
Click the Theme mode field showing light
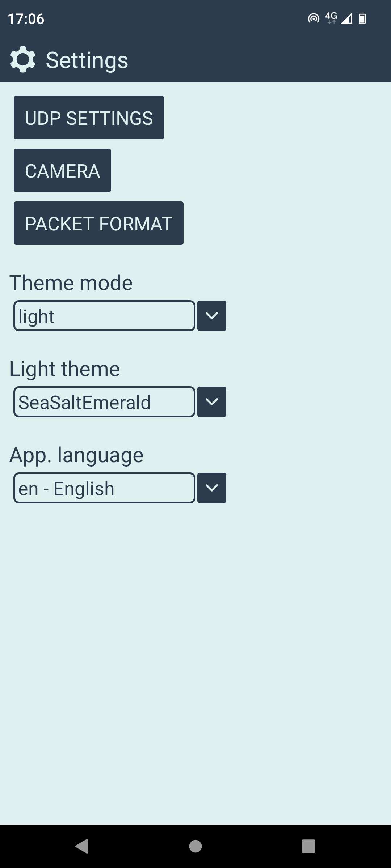tap(104, 316)
